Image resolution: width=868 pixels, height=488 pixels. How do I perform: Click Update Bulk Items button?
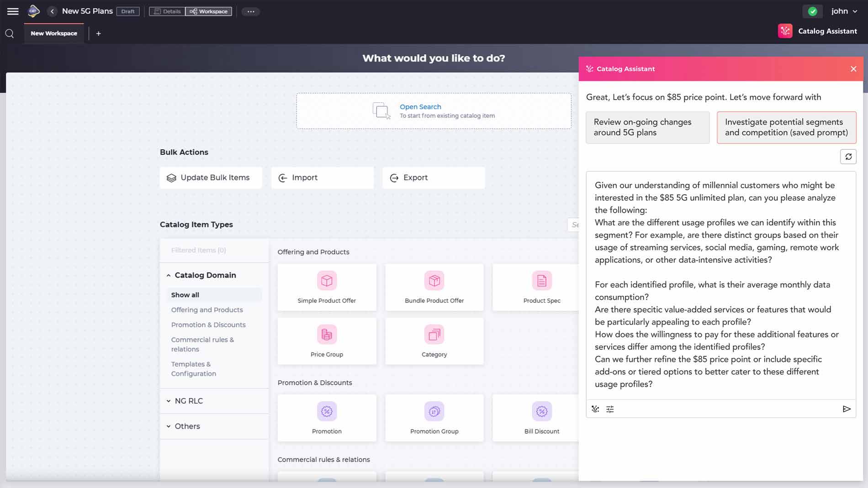point(211,178)
